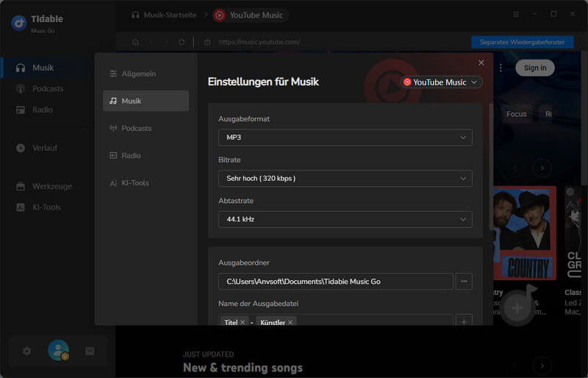Image resolution: width=588 pixels, height=378 pixels.
Task: Select Podcasts in main sidebar
Action: tap(40, 88)
